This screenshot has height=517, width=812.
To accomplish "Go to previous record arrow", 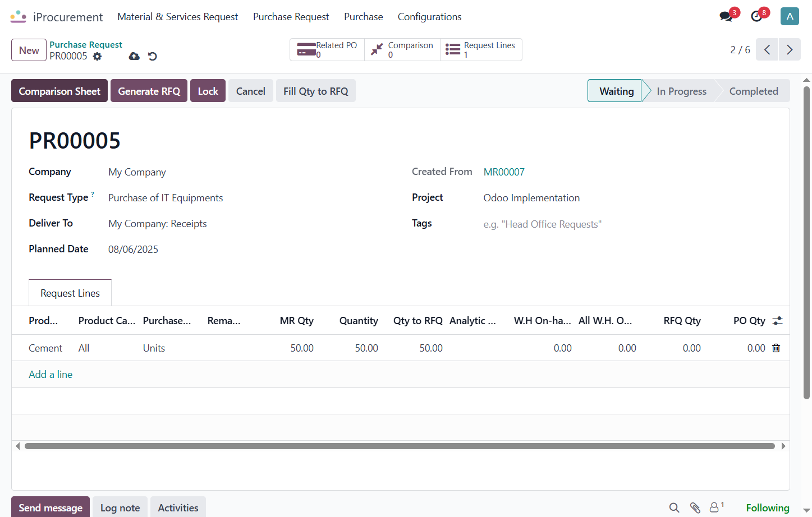I will coord(767,49).
